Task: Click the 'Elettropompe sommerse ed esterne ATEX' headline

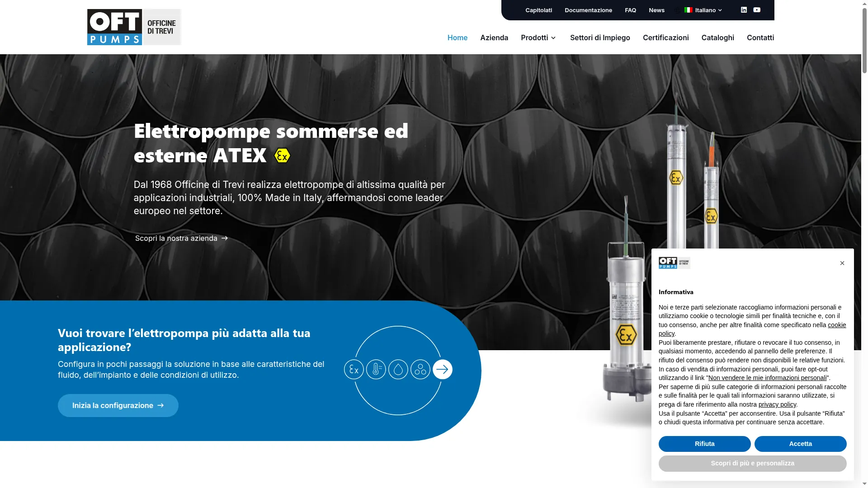Action: click(x=271, y=143)
